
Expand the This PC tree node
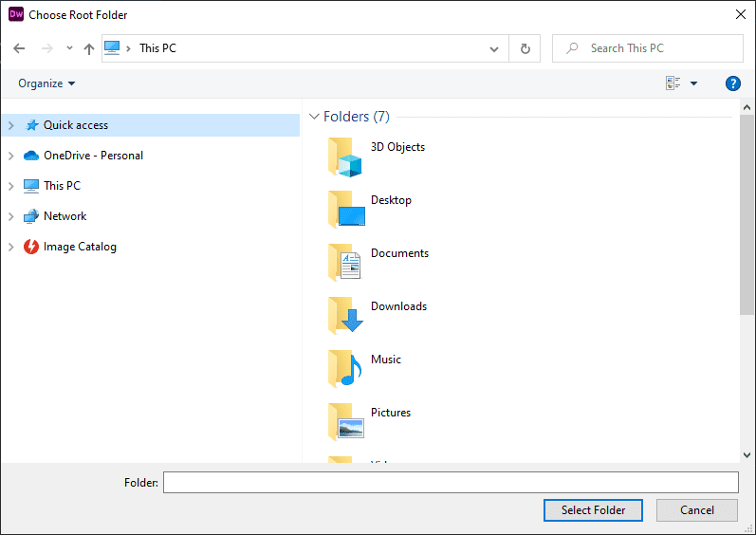11,186
